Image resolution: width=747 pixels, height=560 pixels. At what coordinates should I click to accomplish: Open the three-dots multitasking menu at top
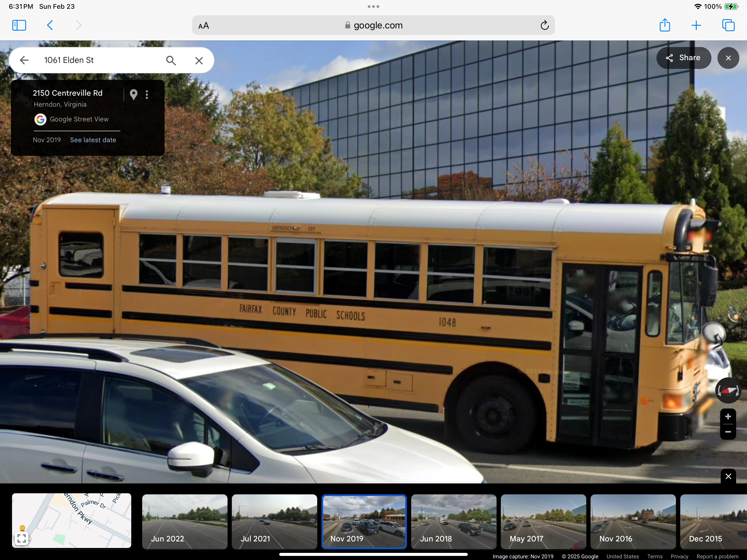(x=373, y=6)
